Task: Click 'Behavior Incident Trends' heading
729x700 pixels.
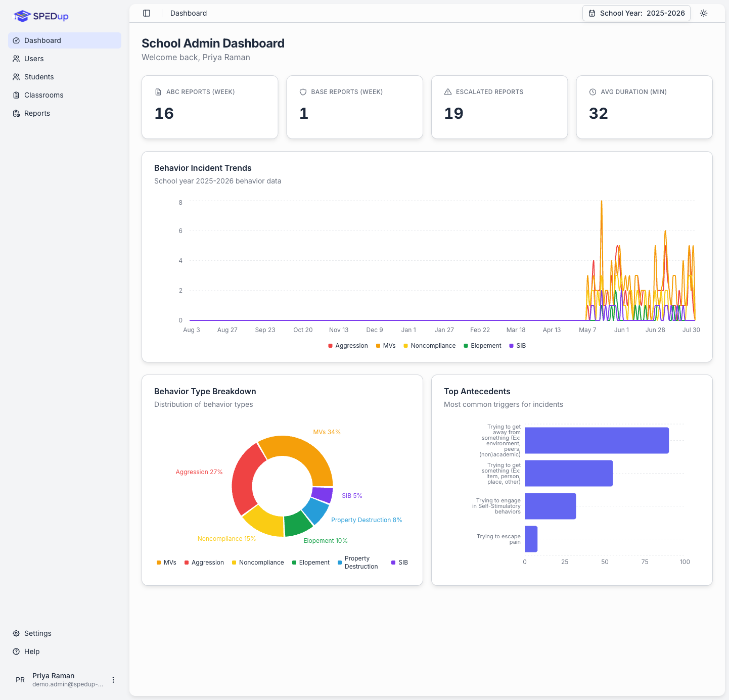Action: [203, 168]
